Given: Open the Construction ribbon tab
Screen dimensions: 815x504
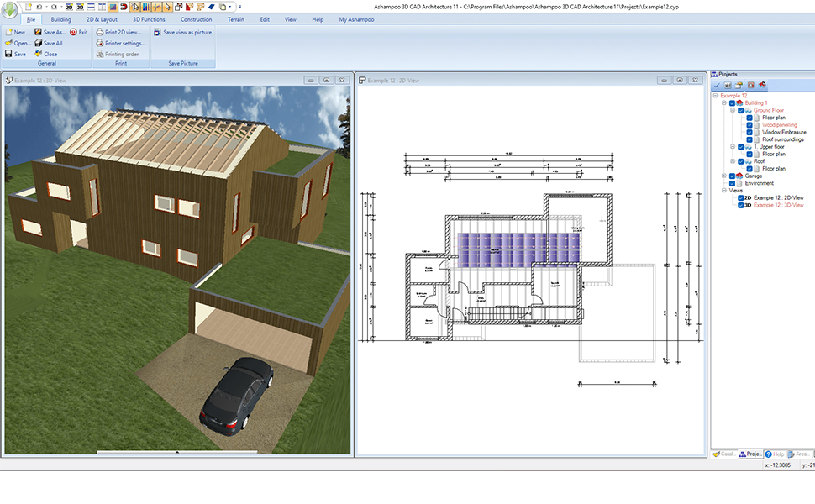Looking at the screenshot, I should point(196,18).
